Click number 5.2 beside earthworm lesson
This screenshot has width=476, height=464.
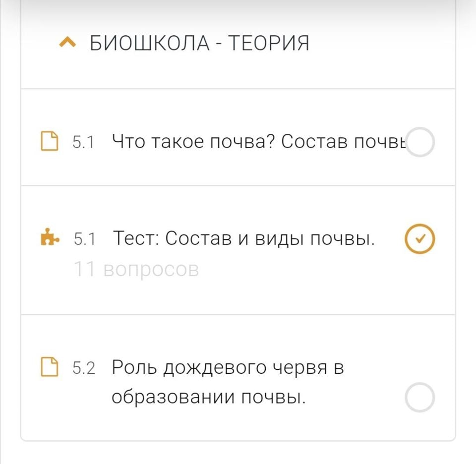point(84,368)
